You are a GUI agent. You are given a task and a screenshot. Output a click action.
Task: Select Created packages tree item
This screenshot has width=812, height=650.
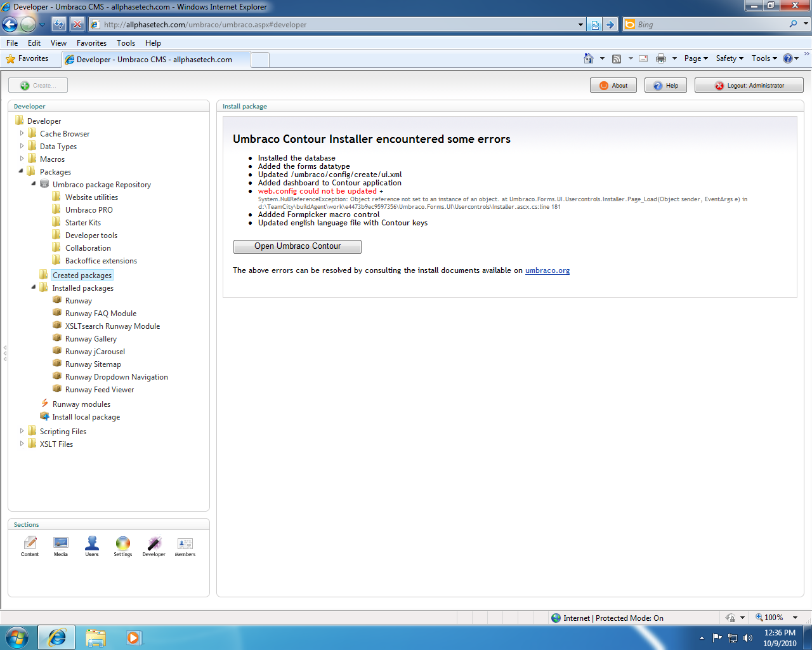pos(82,275)
